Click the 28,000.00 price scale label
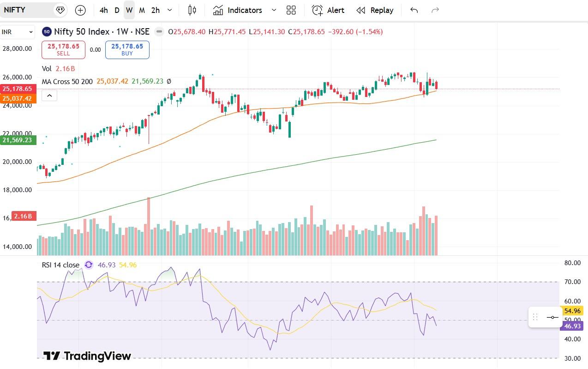 tap(17, 48)
